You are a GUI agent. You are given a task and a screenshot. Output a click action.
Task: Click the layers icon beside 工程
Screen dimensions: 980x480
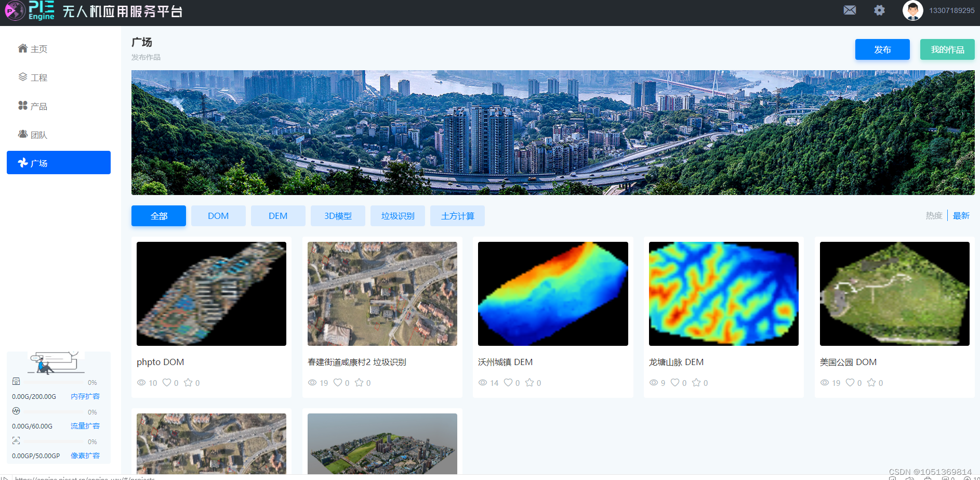point(23,77)
